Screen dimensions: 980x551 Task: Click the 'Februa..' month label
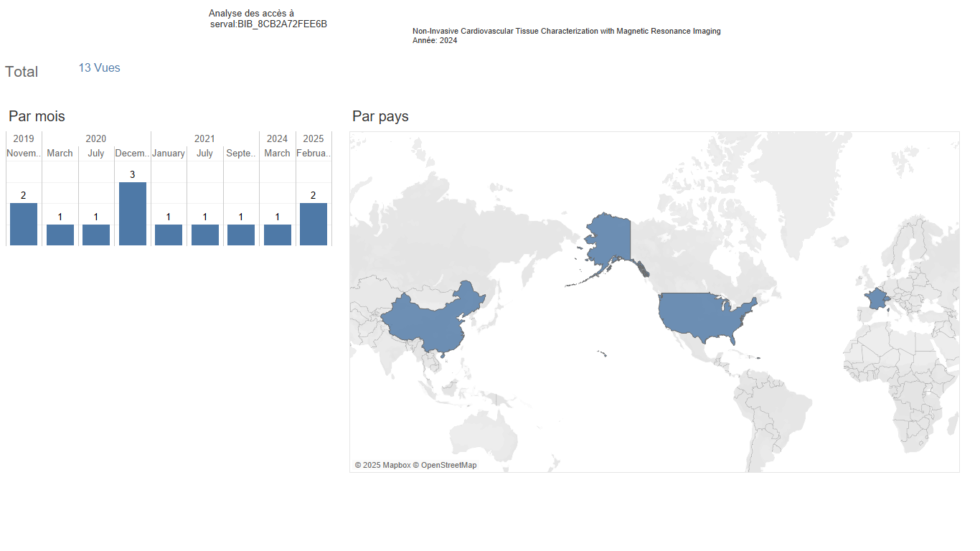314,153
